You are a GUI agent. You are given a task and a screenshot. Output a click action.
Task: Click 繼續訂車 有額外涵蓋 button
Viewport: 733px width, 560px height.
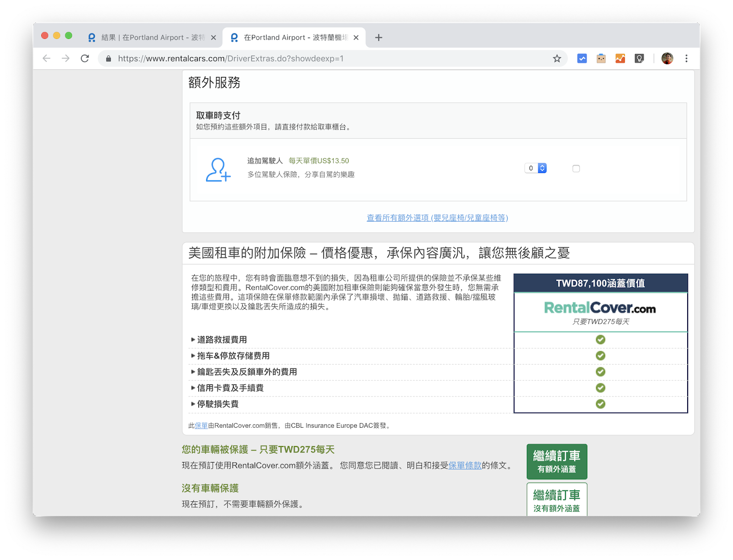(x=557, y=462)
